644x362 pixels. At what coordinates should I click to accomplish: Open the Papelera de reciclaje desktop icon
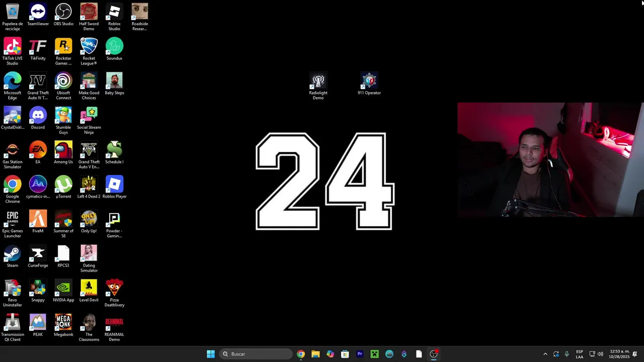13,17
